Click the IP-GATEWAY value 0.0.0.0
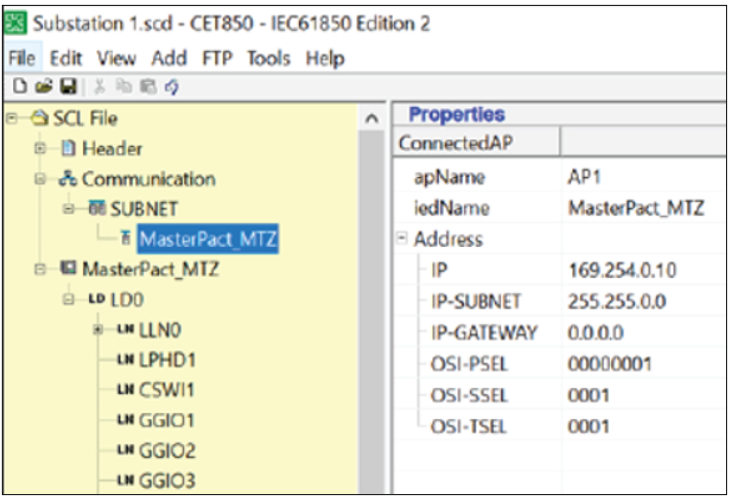 (595, 332)
